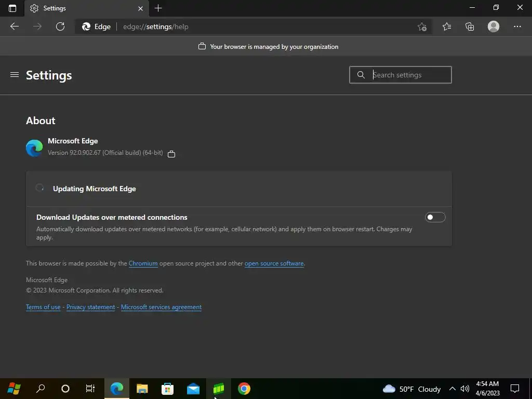Open Microsoft Store from taskbar
Image resolution: width=532 pixels, height=399 pixels.
pos(168,389)
